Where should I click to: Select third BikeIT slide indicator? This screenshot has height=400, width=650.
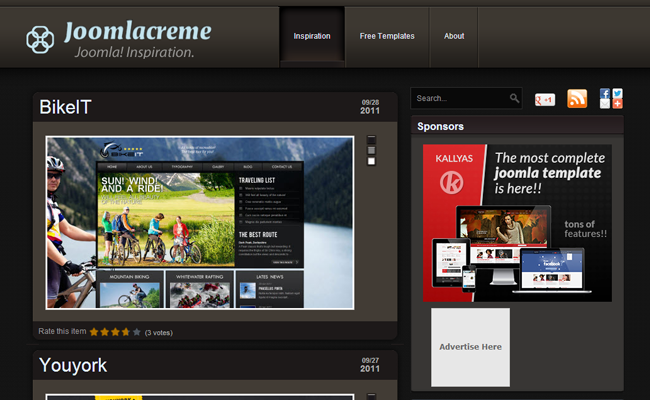coord(371,161)
